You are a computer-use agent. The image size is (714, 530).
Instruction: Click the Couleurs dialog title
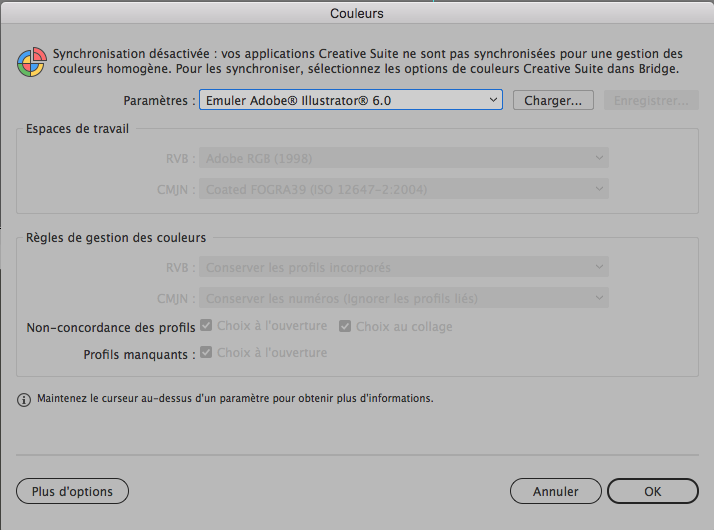pos(357,13)
